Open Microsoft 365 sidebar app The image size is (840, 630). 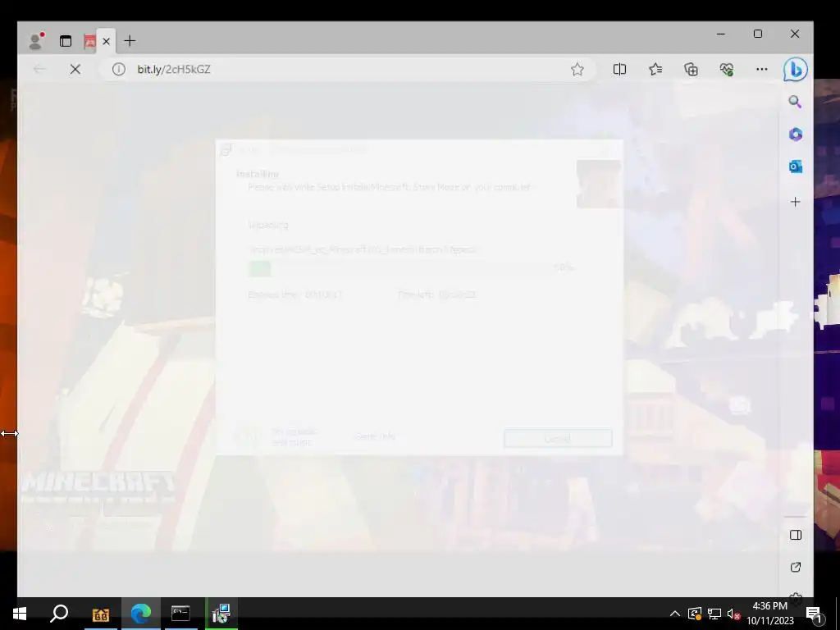click(795, 134)
